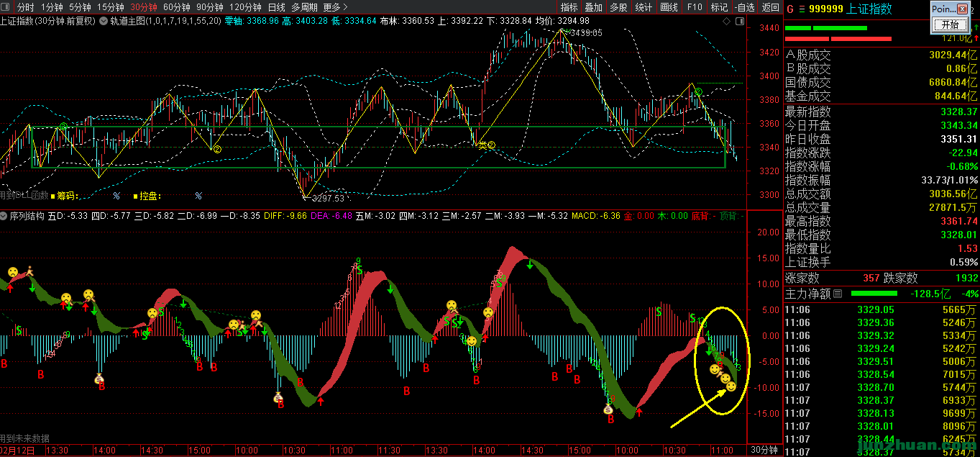
Task: Click the 跌家数 count 1932
Action: click(x=966, y=278)
